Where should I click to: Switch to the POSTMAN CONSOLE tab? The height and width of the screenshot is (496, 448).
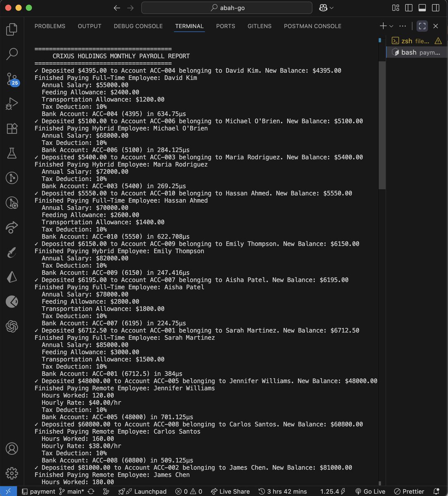(312, 26)
